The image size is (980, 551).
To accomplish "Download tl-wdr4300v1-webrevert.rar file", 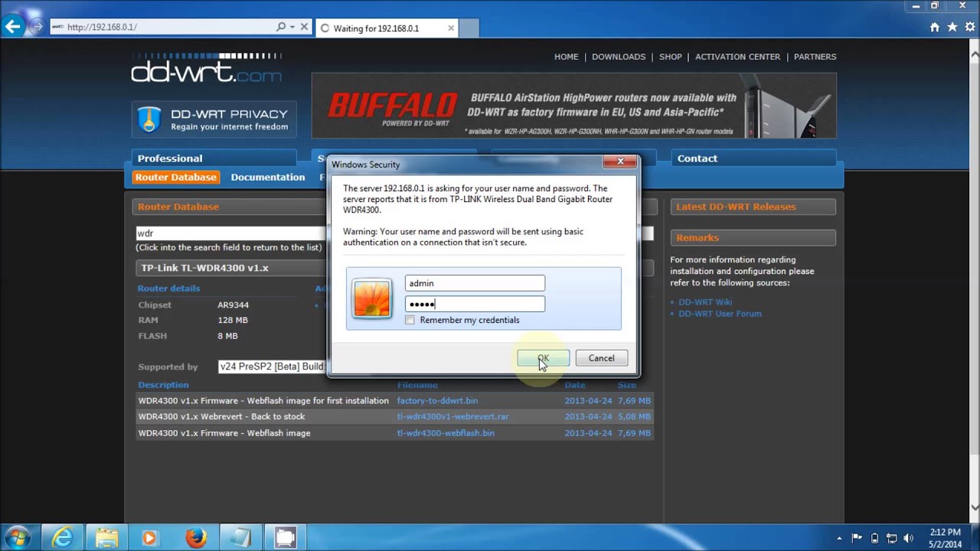I will click(x=452, y=416).
